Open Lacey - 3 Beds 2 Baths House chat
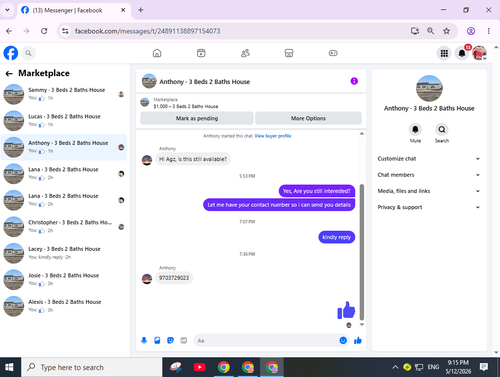 coord(64,253)
